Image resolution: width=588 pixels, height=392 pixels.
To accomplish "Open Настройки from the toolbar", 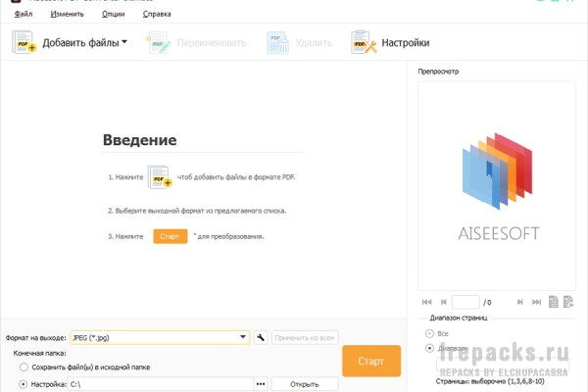I will point(390,42).
